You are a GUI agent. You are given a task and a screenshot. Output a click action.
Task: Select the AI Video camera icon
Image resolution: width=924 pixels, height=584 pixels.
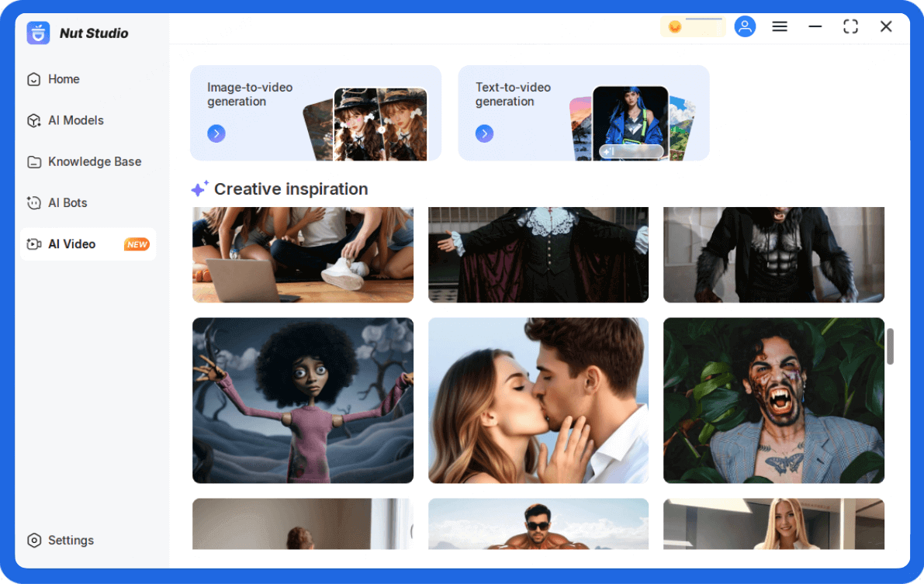point(35,244)
